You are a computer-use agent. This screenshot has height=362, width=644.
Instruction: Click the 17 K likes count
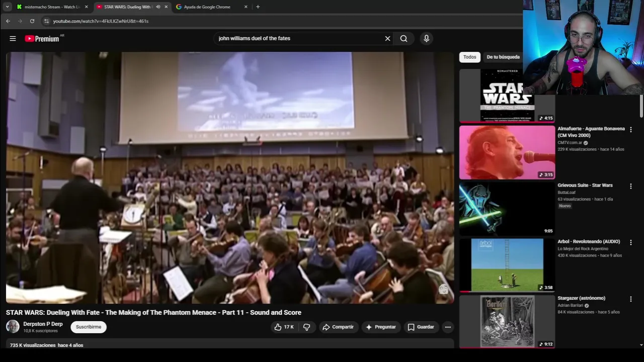click(289, 327)
